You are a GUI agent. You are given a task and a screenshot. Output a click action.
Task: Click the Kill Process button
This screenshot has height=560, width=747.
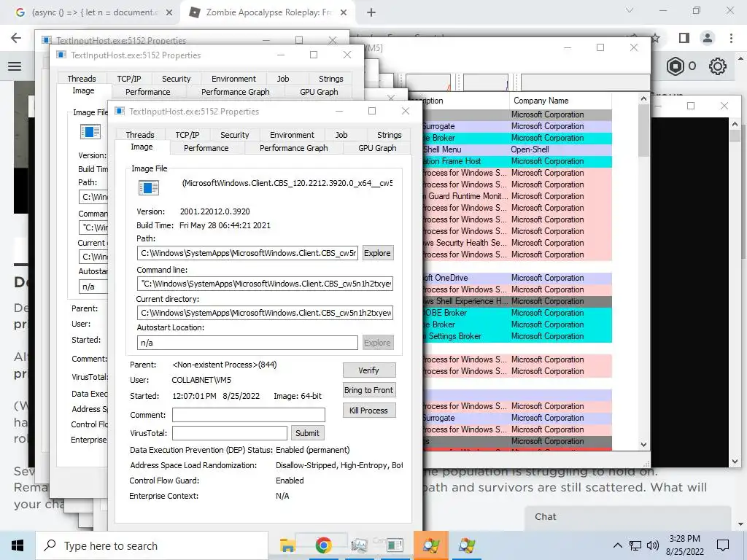click(x=368, y=411)
